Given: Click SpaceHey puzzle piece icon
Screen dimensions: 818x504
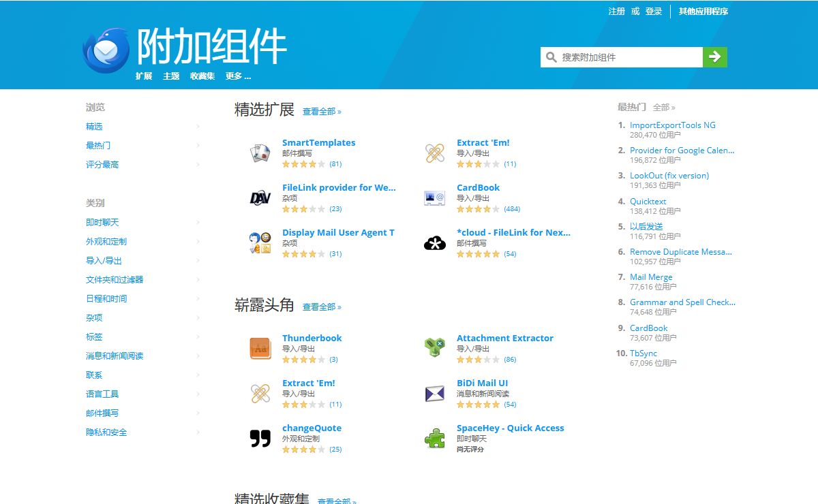Looking at the screenshot, I should 435,439.
